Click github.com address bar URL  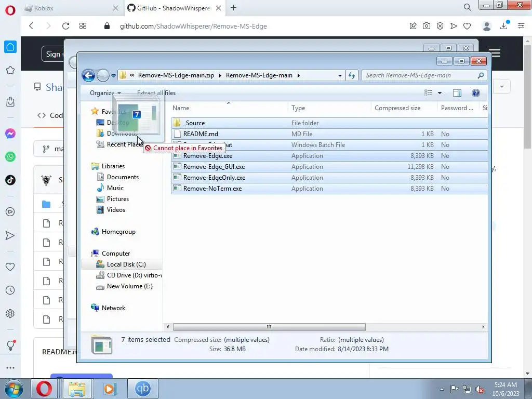(x=193, y=26)
